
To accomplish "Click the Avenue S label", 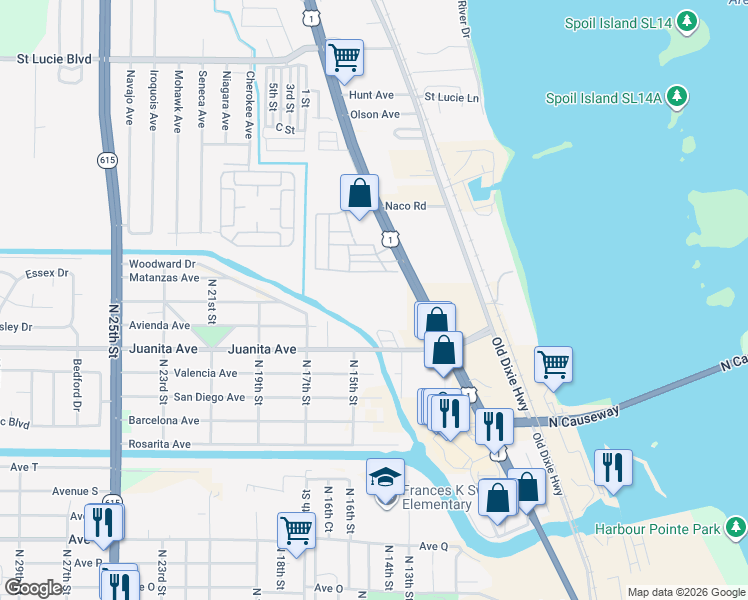I will click(75, 491).
